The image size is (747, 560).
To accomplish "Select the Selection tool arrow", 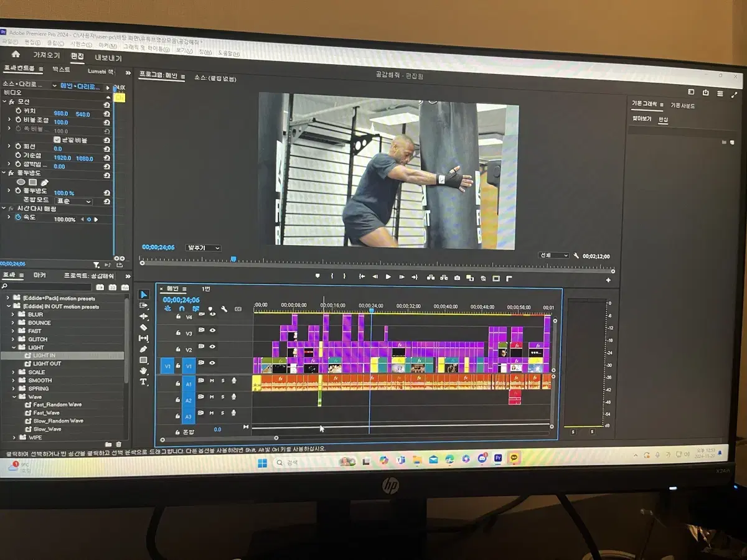I will [x=144, y=294].
